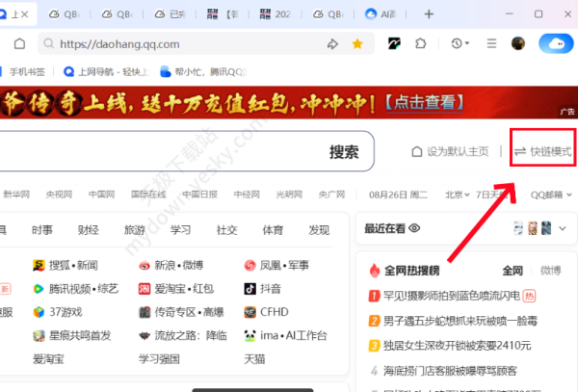Click the 搜索 search button
This screenshot has height=392, width=578.
pyautogui.click(x=344, y=152)
